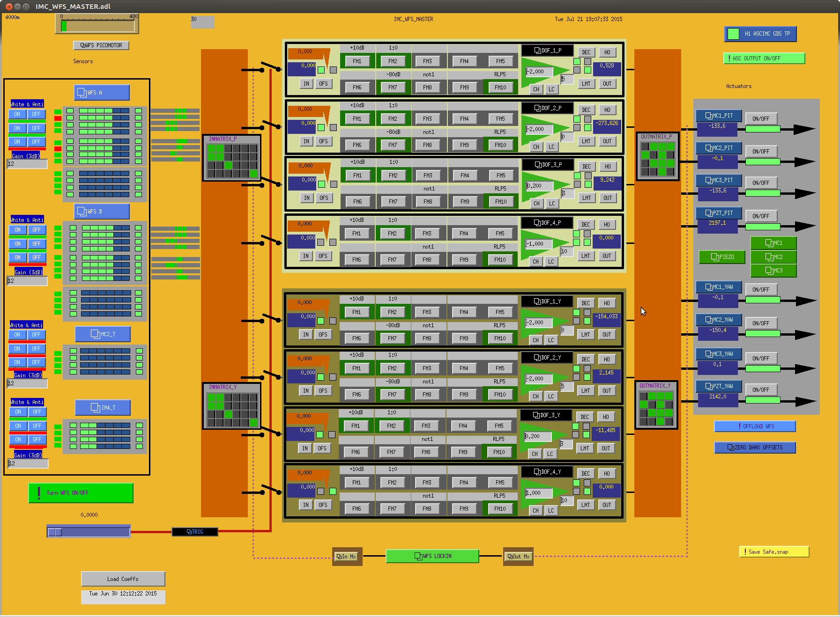Image resolution: width=840 pixels, height=617 pixels.
Task: Open the DOF_3_Y filter module
Action: 546,415
